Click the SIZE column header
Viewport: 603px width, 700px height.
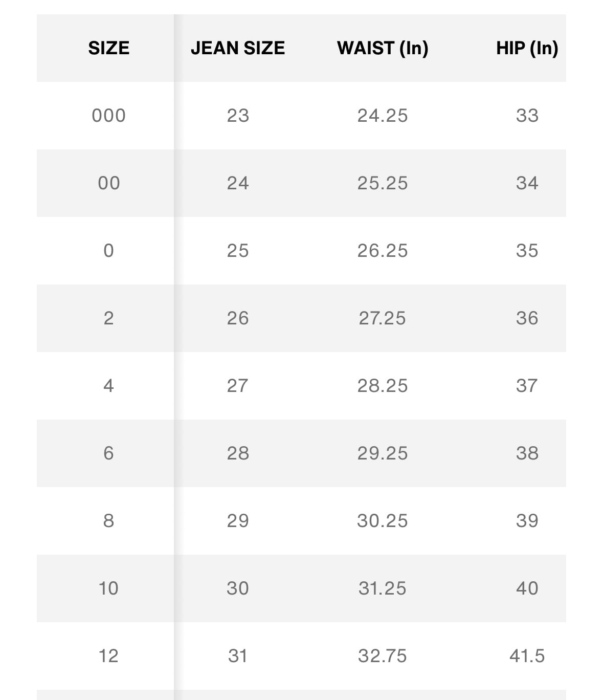tap(108, 48)
